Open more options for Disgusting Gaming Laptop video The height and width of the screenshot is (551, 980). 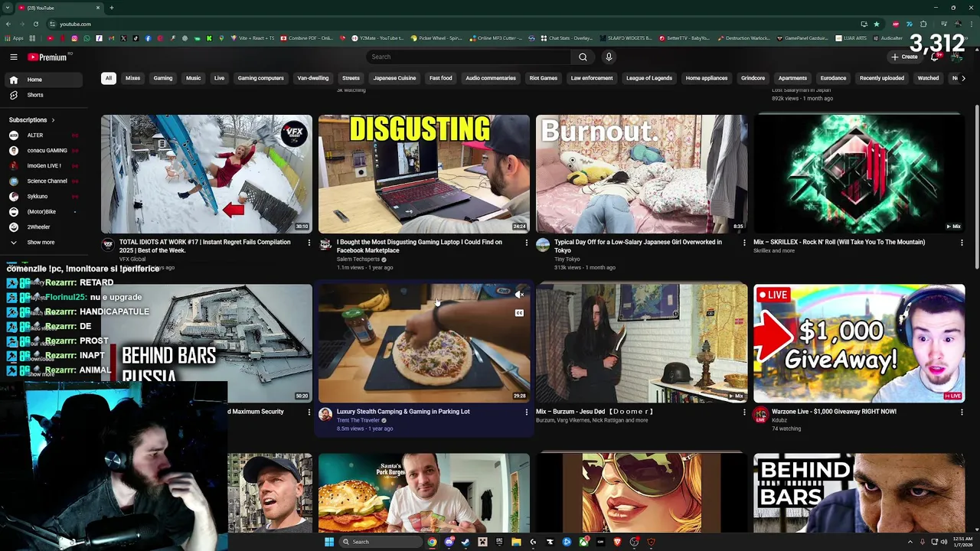[x=526, y=243]
